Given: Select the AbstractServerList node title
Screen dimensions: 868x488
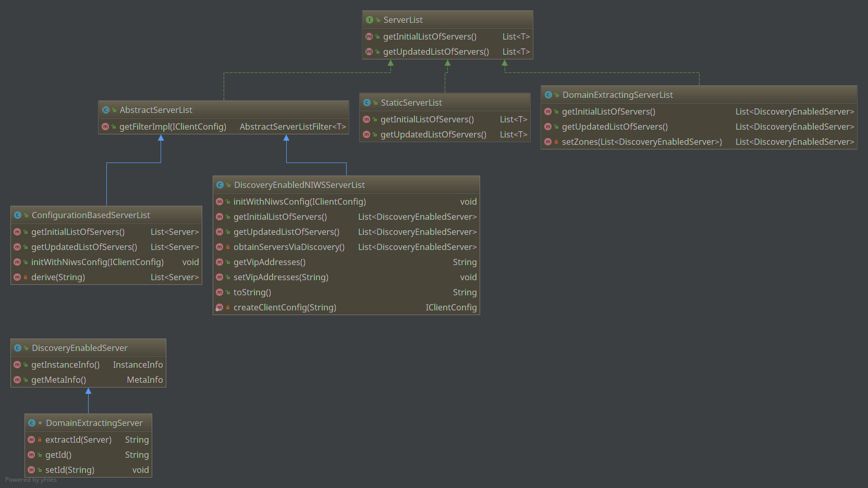Looking at the screenshot, I should point(156,110).
